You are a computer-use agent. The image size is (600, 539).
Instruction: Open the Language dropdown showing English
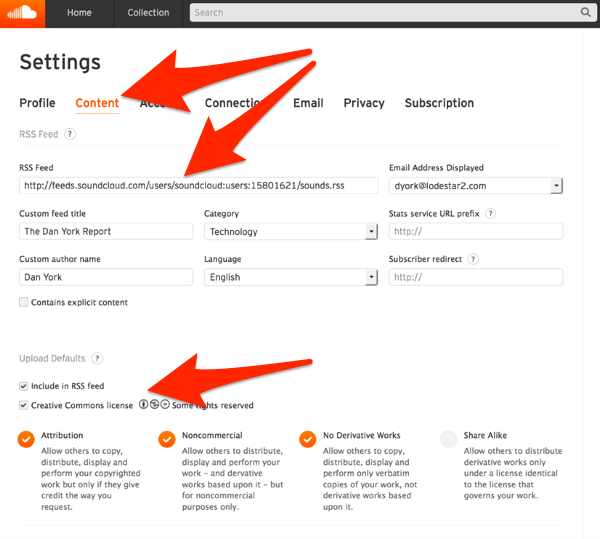290,277
